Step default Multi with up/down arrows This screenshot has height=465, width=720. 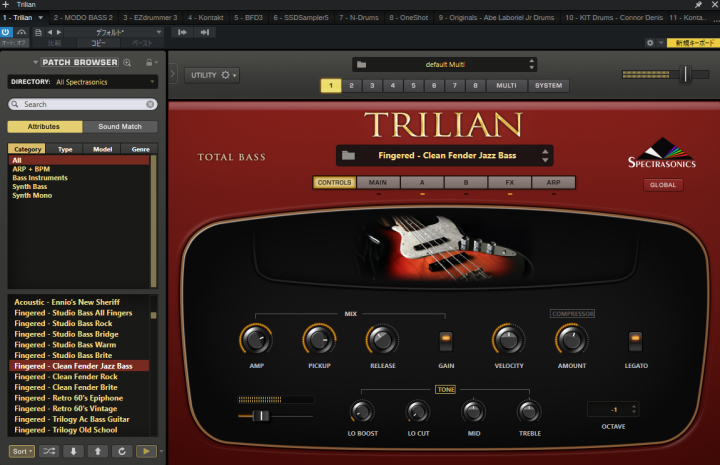[531, 64]
